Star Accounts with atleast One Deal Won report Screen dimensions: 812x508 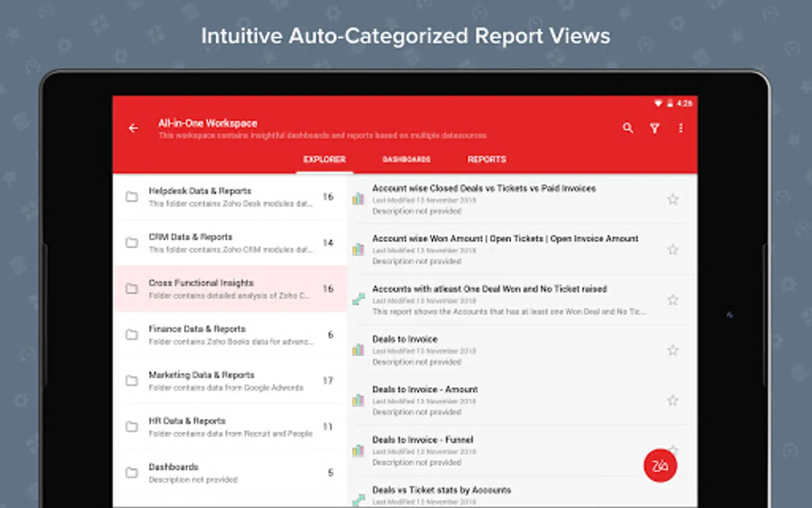click(x=673, y=300)
